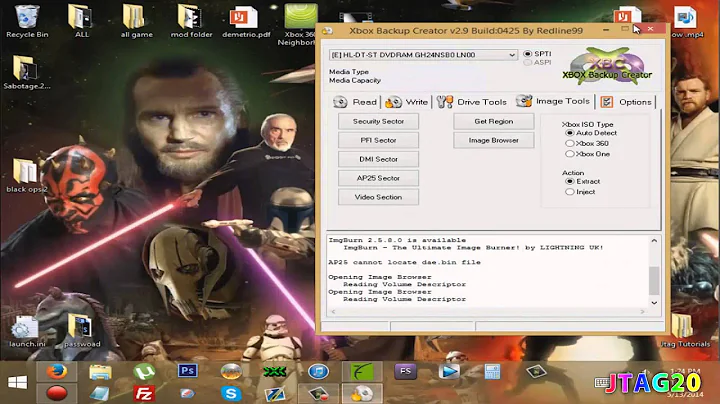Viewport: 720px width, 404px height.
Task: Click the Video Section button
Action: click(x=378, y=197)
